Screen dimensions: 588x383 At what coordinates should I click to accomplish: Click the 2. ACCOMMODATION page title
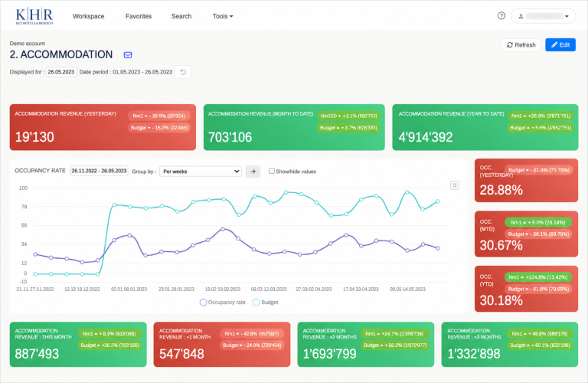(x=61, y=54)
